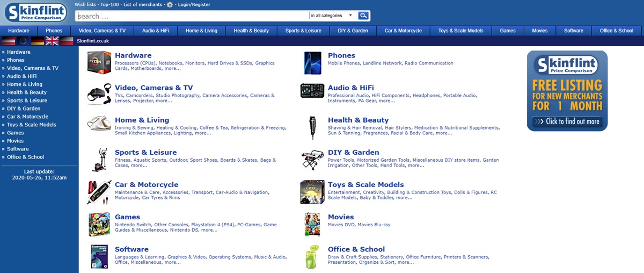Open the Nintendo Switch subcategory link

coord(133,225)
